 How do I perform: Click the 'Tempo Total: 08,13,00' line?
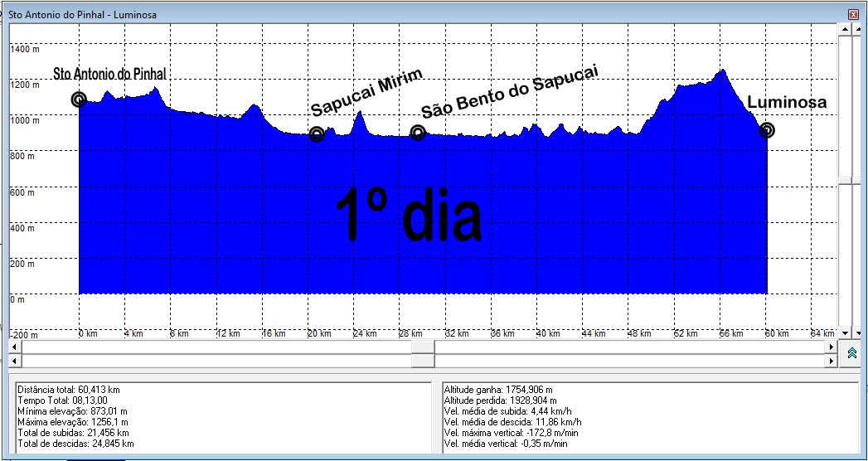point(62,400)
